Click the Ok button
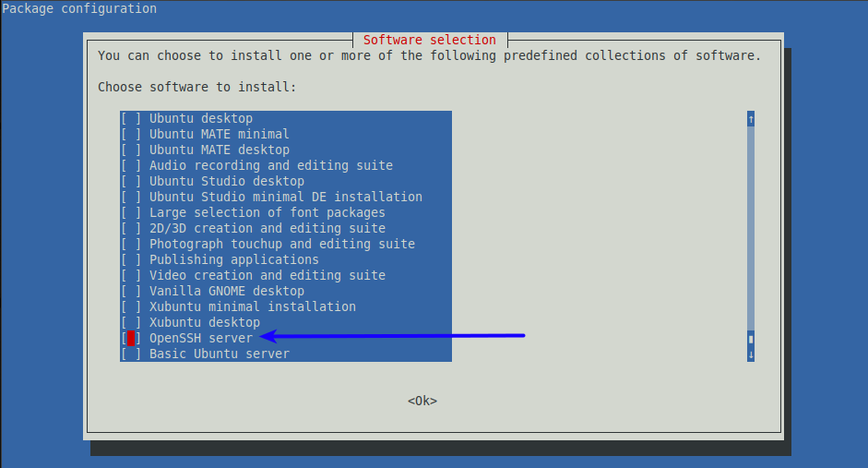This screenshot has height=468, width=868. click(422, 401)
